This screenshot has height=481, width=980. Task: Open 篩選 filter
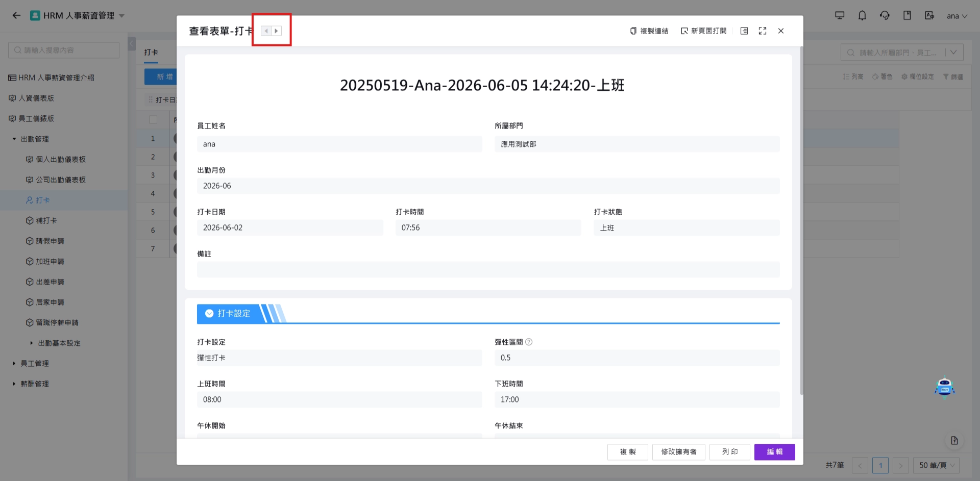(x=953, y=77)
